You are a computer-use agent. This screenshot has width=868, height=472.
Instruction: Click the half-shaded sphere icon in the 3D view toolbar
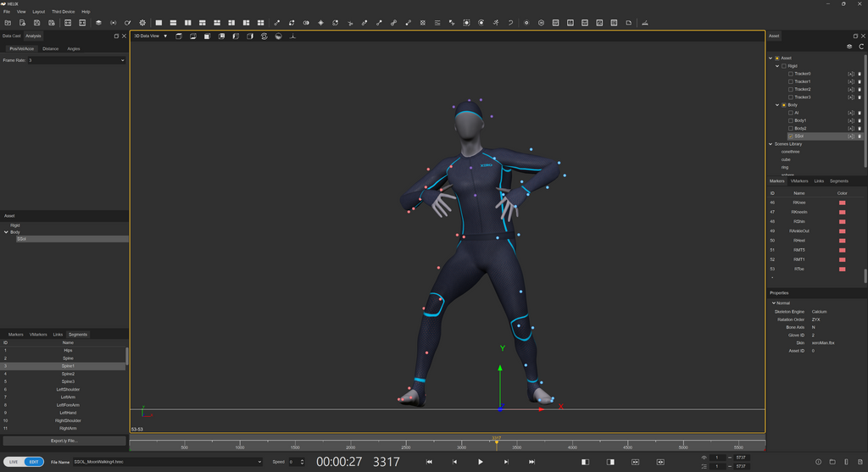[x=278, y=36]
